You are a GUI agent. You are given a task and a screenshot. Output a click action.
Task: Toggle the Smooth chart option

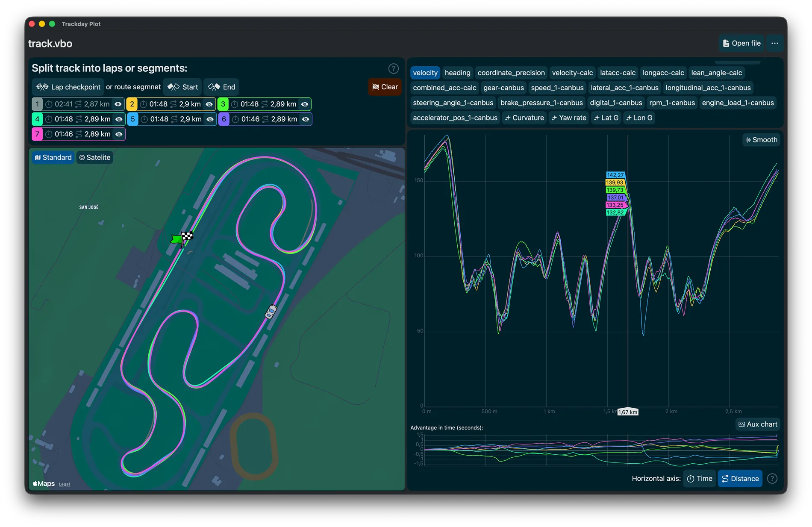coord(761,140)
